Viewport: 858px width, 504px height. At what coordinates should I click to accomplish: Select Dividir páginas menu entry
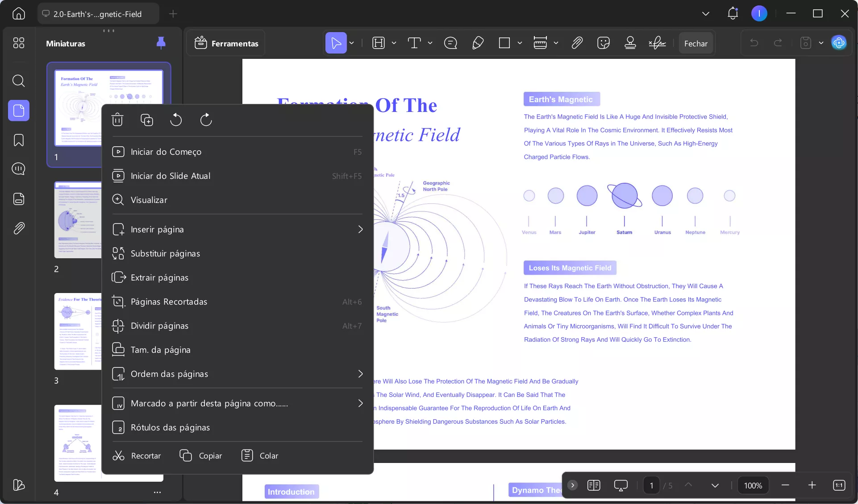click(x=159, y=326)
